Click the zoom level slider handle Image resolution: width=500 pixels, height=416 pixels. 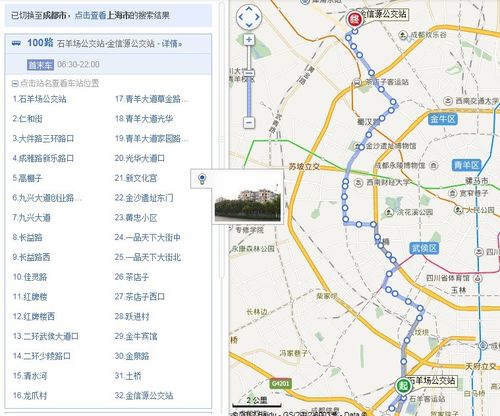coord(249,73)
